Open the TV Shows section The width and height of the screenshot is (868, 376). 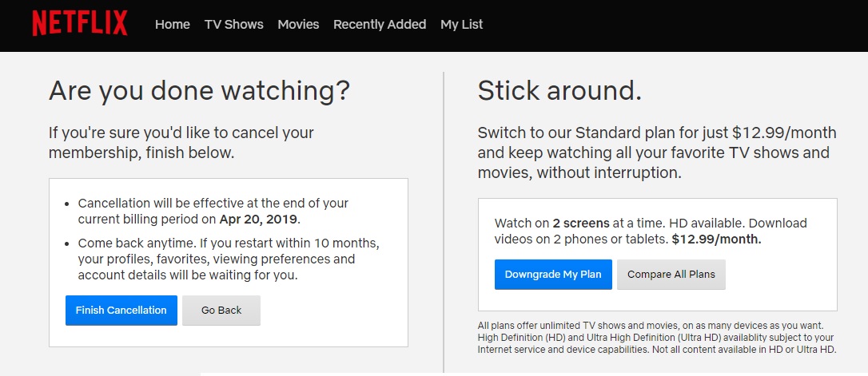tap(233, 25)
